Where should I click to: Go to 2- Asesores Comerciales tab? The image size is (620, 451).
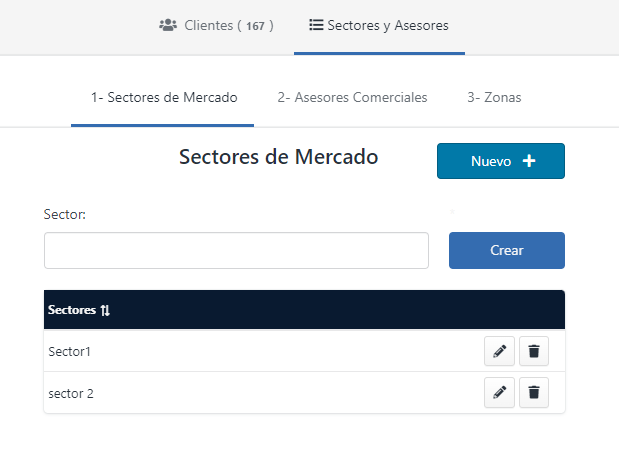[352, 98]
